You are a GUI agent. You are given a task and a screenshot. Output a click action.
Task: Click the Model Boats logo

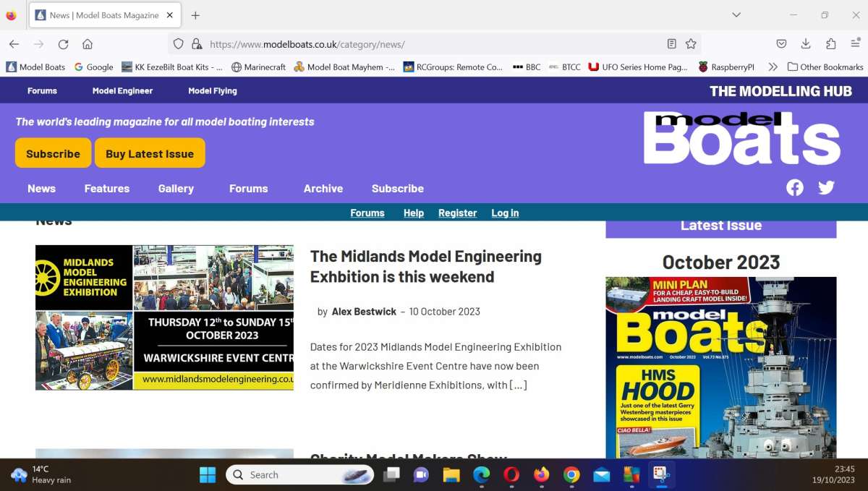[742, 138]
